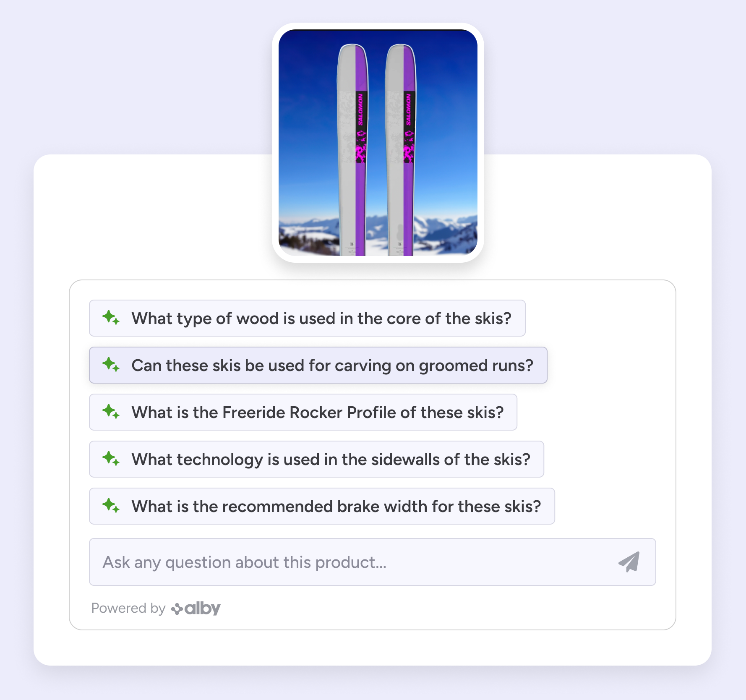746x700 pixels.
Task: Click the alby brand link
Action: [x=202, y=608]
